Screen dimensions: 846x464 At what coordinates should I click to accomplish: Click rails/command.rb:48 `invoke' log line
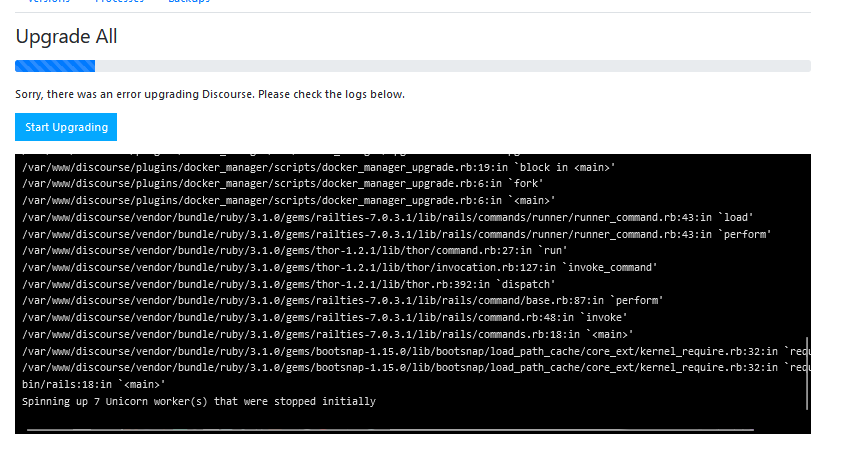tap(324, 317)
